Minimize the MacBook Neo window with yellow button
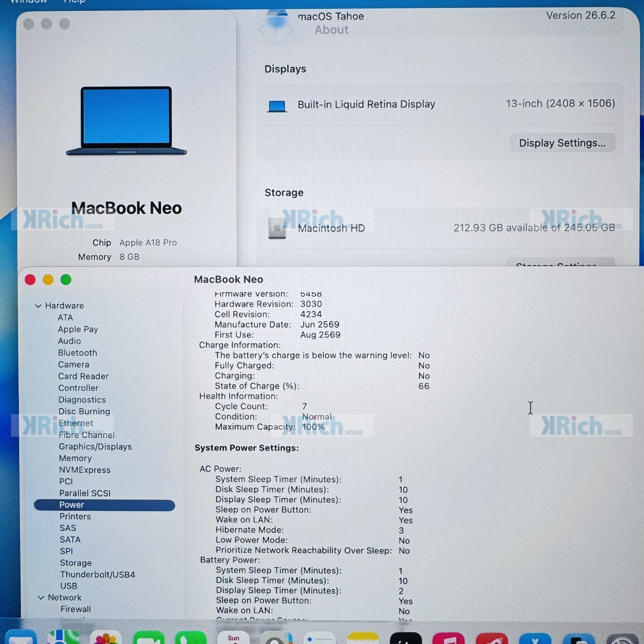 coord(48,280)
